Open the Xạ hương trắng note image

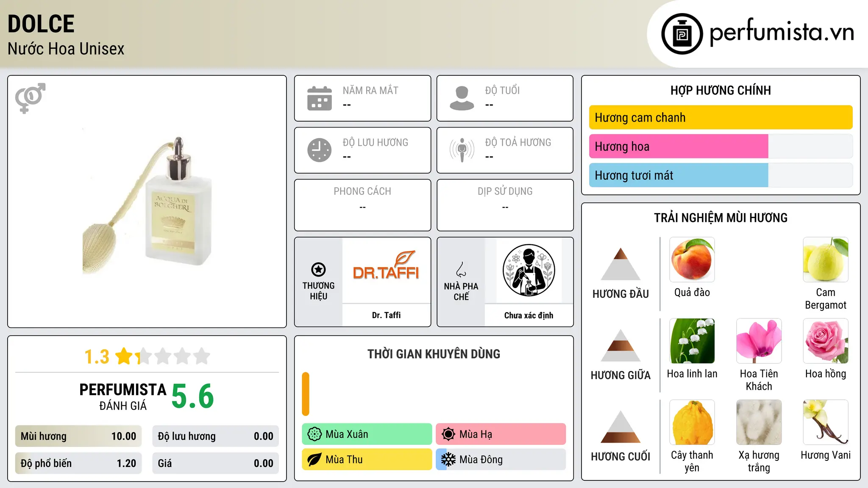click(759, 422)
